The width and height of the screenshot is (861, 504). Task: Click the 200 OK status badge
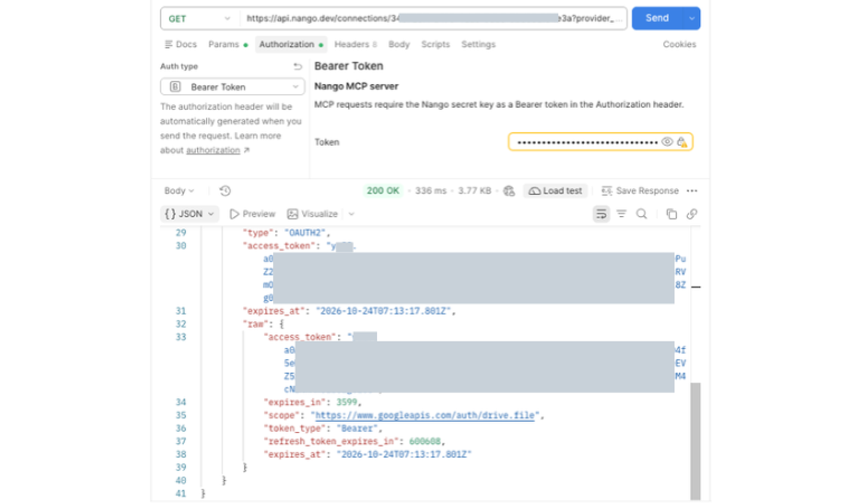click(383, 191)
